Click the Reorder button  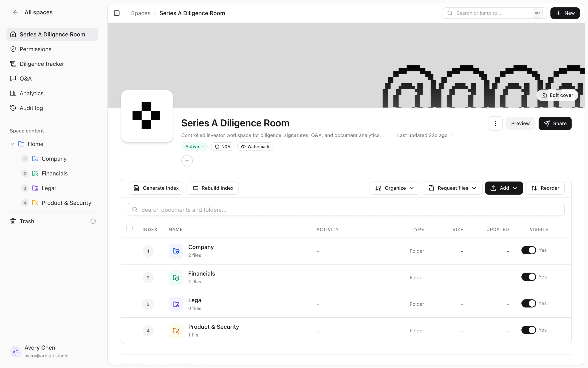tap(545, 188)
